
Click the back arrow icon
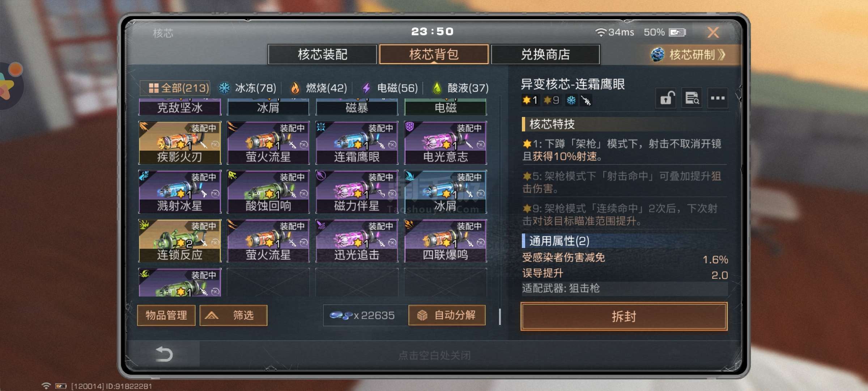point(164,354)
